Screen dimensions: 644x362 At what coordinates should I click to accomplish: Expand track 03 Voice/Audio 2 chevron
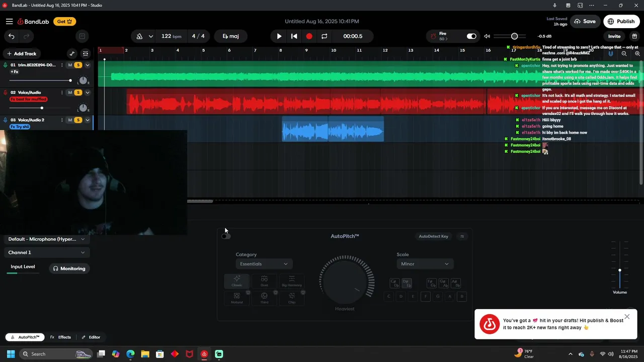click(x=88, y=120)
